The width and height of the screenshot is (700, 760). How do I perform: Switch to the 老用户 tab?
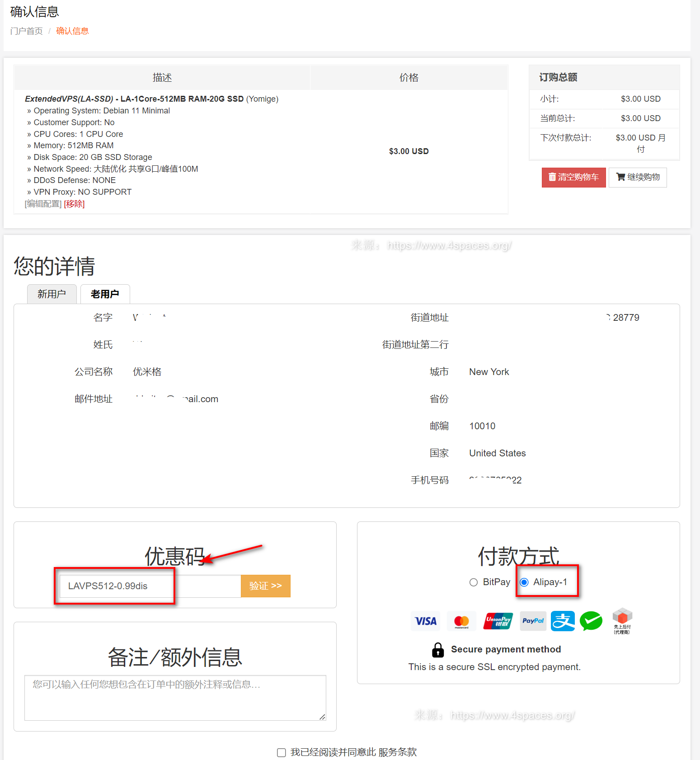pyautogui.click(x=105, y=294)
